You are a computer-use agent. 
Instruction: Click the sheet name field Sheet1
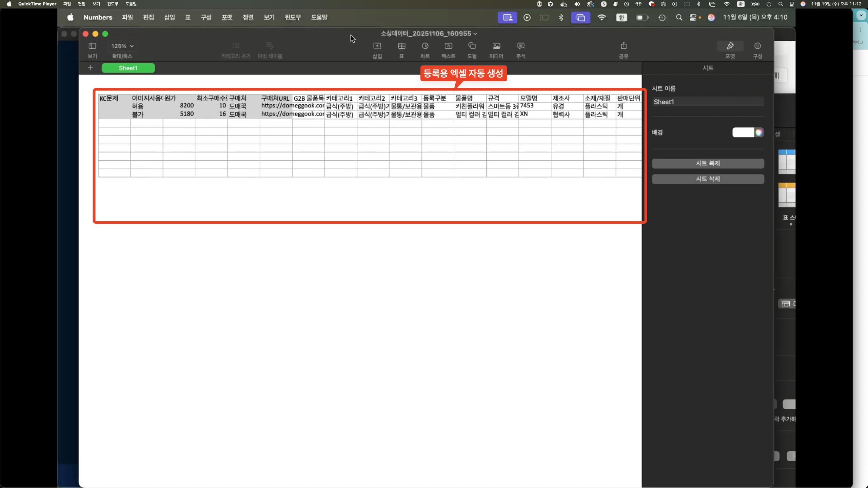[x=708, y=102]
